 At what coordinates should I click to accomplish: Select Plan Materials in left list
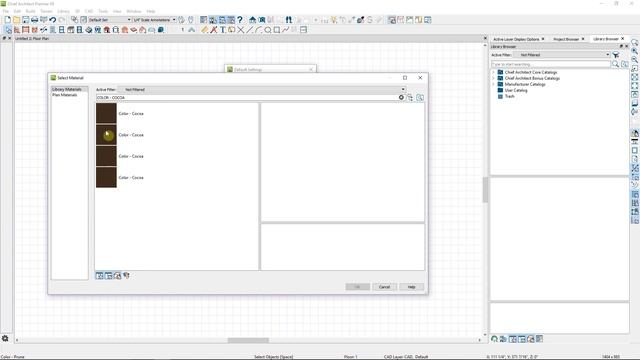[x=64, y=95]
